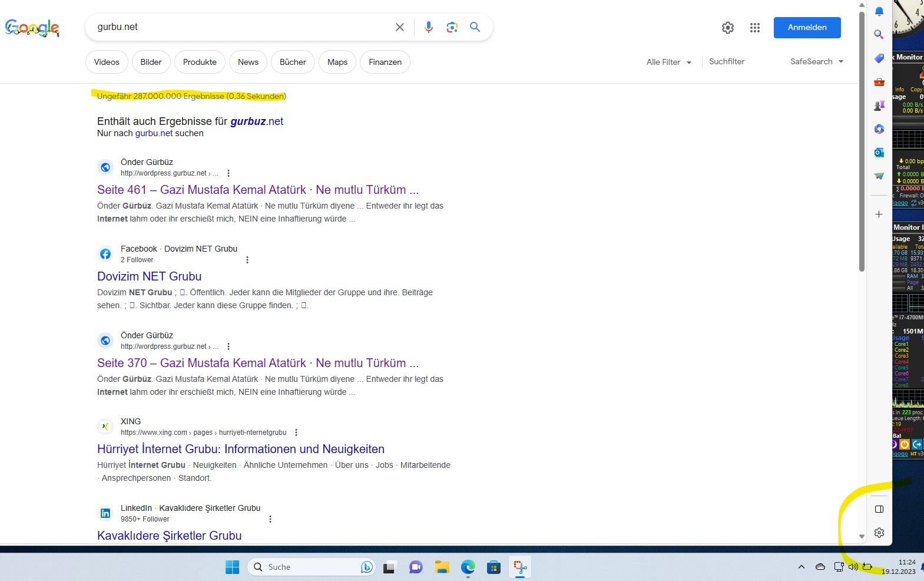Expand Alle Filter dropdown
This screenshot has width=924, height=581.
click(669, 62)
